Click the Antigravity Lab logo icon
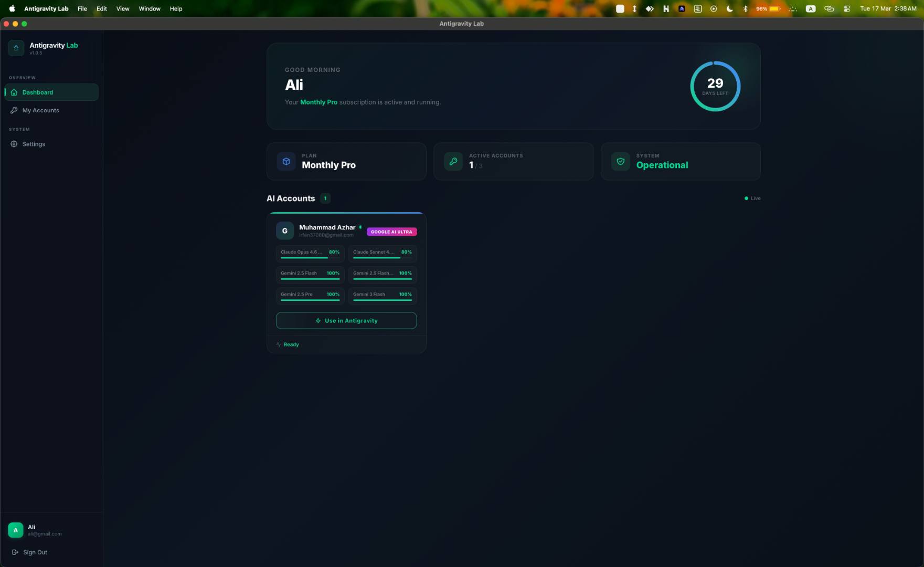The height and width of the screenshot is (567, 924). (16, 48)
